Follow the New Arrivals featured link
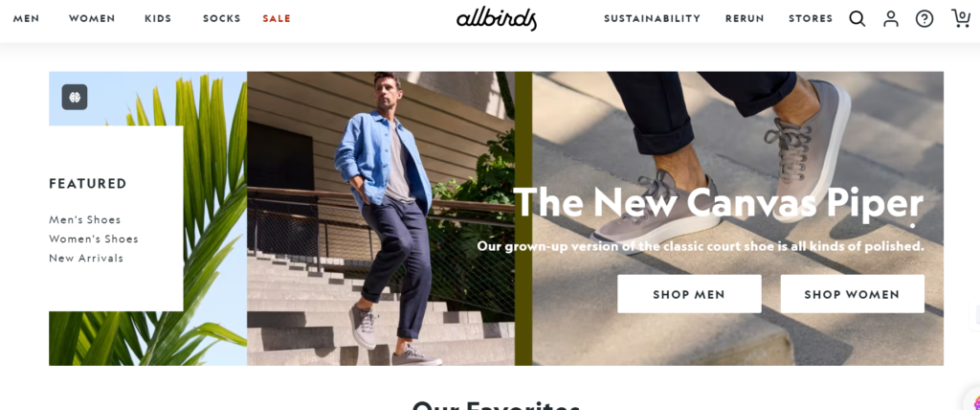The height and width of the screenshot is (410, 980). tap(86, 258)
